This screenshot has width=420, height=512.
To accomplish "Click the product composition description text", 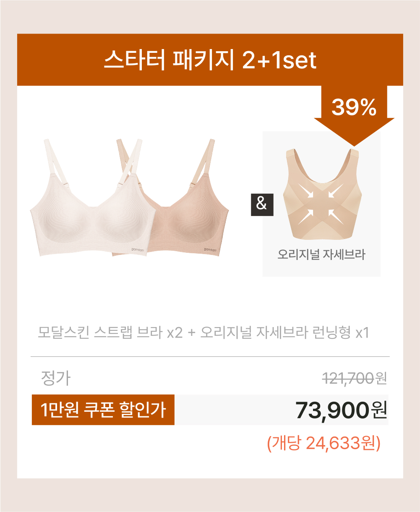I will coord(203,333).
